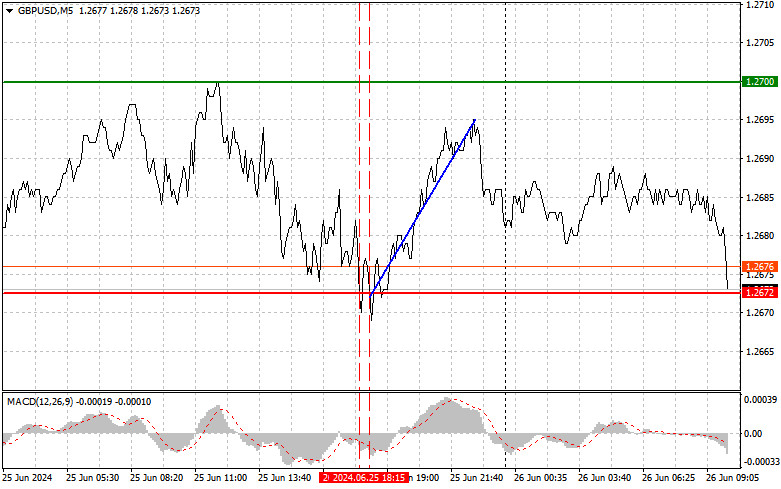Image resolution: width=781 pixels, height=489 pixels.
Task: Click the 1.2705 price scale value
Action: [760, 43]
